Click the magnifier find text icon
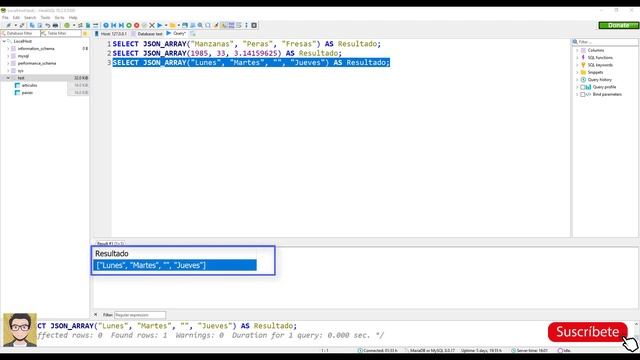 click(x=200, y=25)
